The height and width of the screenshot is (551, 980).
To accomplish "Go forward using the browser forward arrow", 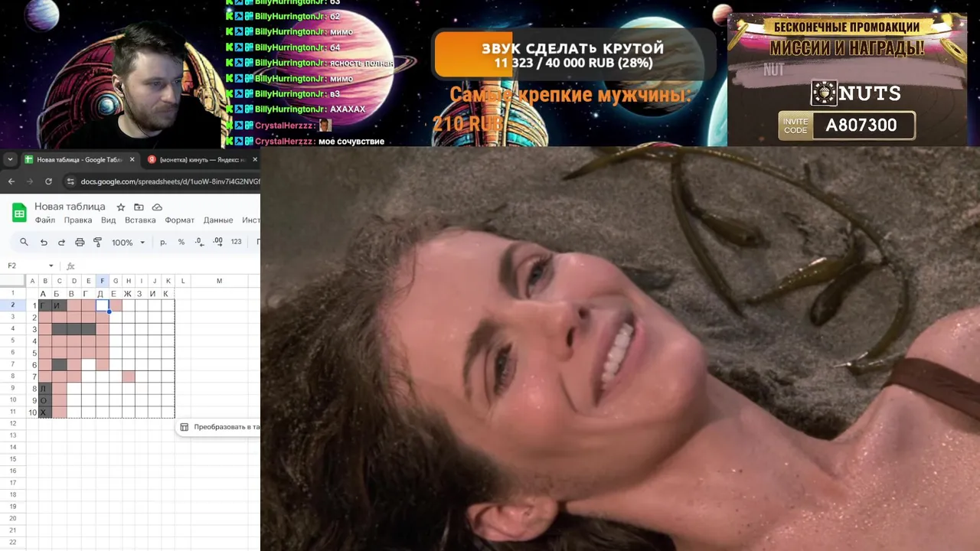I will [29, 181].
